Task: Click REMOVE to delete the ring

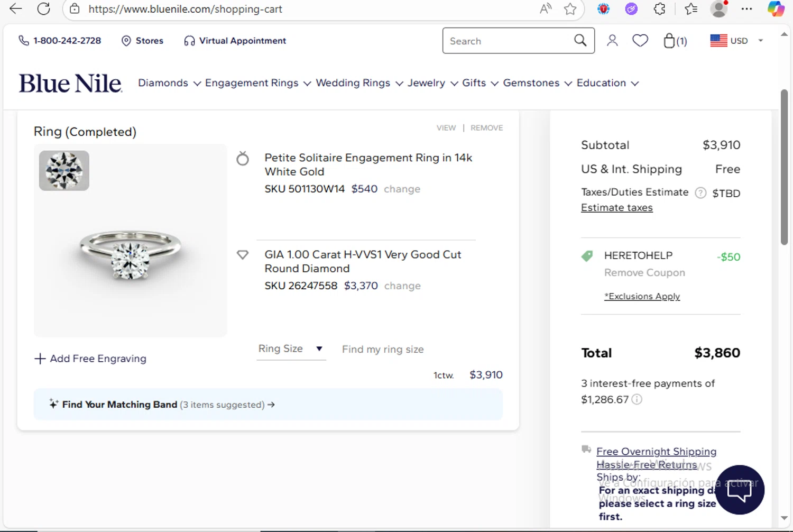Action: 486,128
